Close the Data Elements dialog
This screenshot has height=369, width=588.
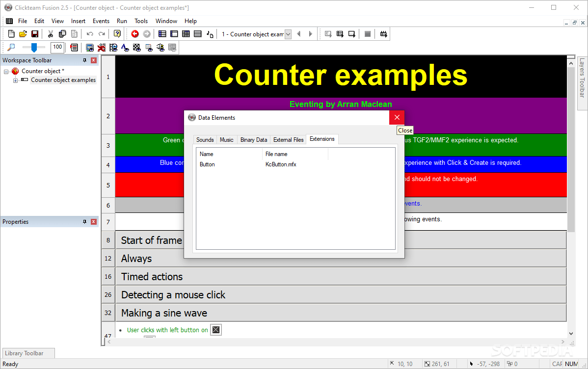click(x=397, y=117)
